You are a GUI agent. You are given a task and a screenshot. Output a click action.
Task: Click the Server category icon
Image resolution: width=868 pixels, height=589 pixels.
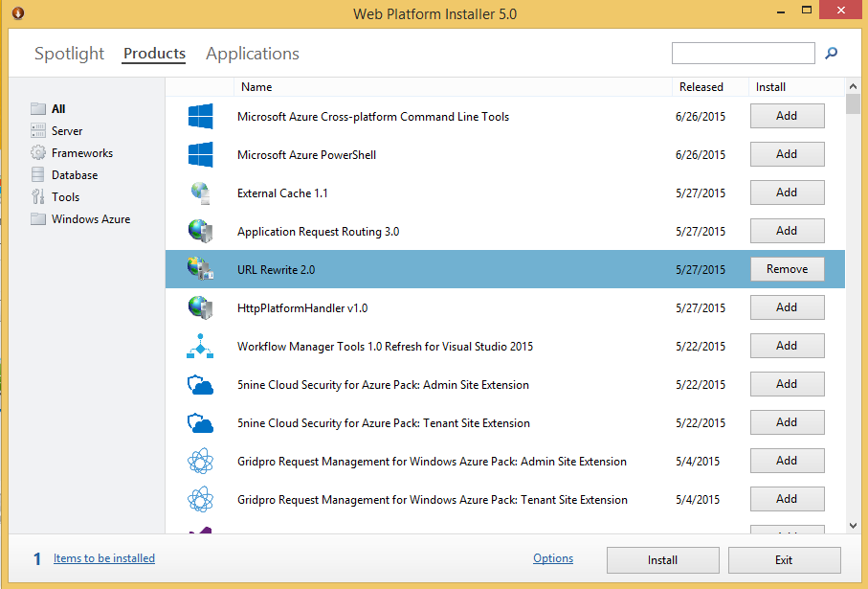coord(38,131)
